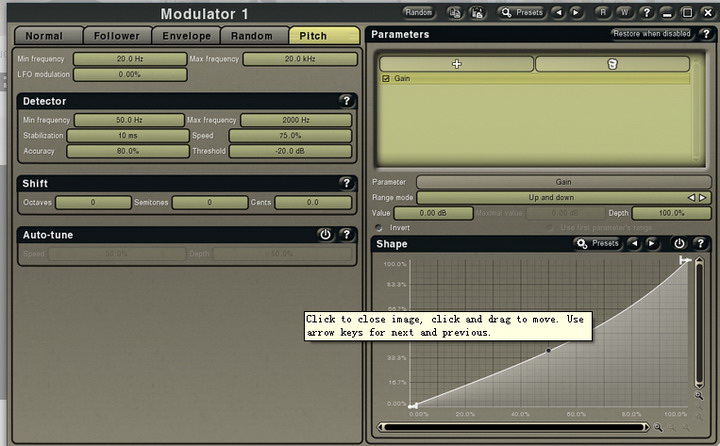Image resolution: width=720 pixels, height=446 pixels.
Task: Click horizontal zoom magnifier below shape graph
Action: [658, 428]
